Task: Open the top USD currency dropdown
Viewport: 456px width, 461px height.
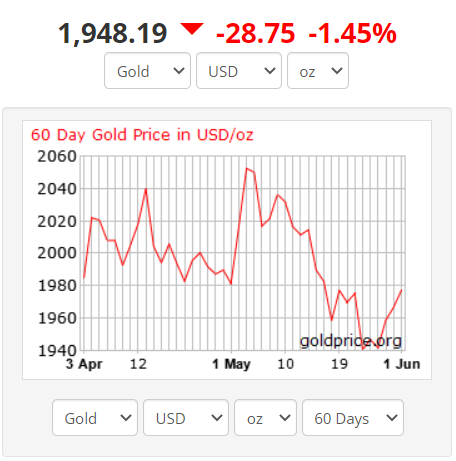Action: point(239,71)
